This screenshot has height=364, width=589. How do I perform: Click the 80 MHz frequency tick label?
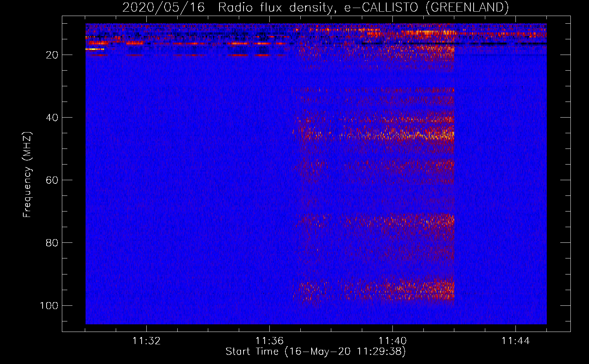[52, 243]
